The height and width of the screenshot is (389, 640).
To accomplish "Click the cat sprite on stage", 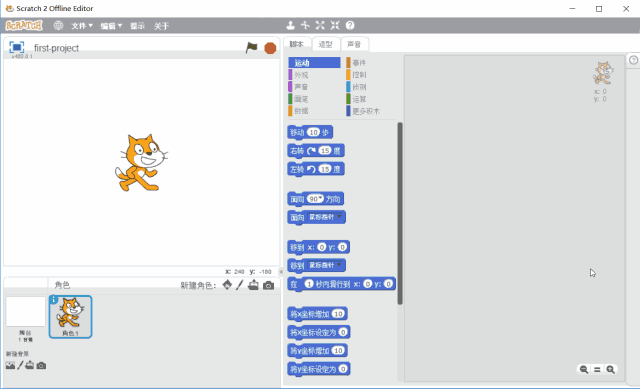I will tap(141, 163).
